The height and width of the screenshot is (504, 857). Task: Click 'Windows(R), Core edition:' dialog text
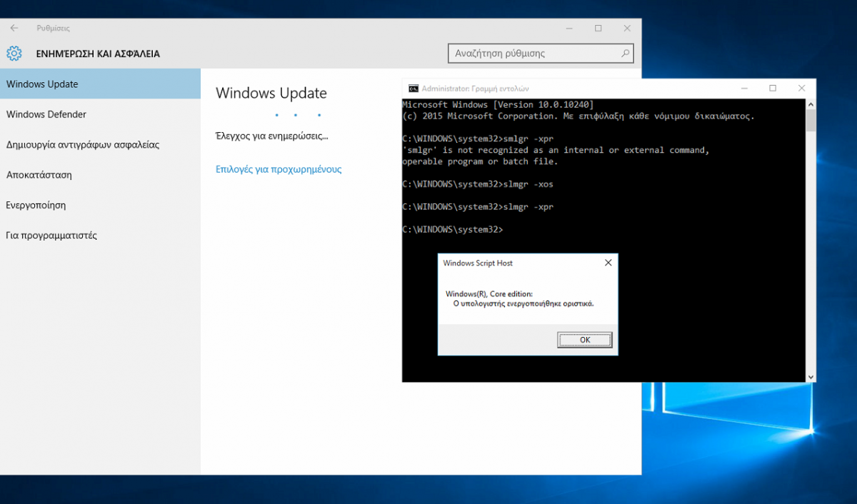(x=489, y=294)
